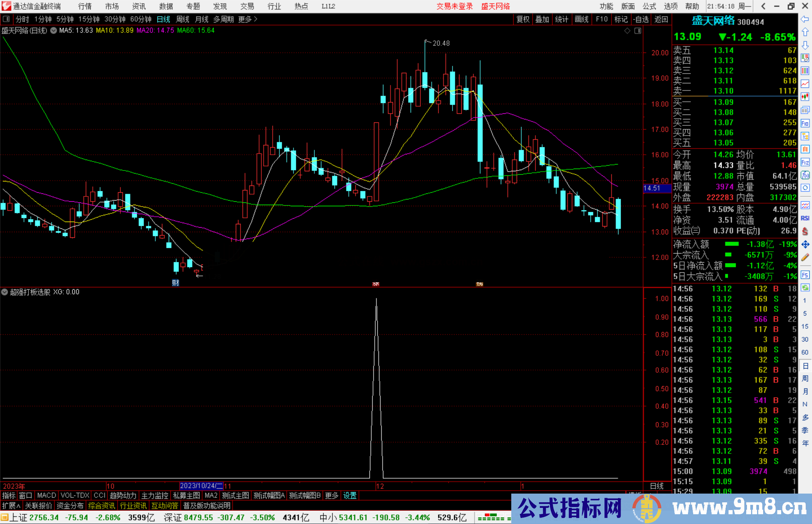The height and width of the screenshot is (524, 812).
Task: Toggle the side panel button left of 分时
Action: click(x=6, y=19)
